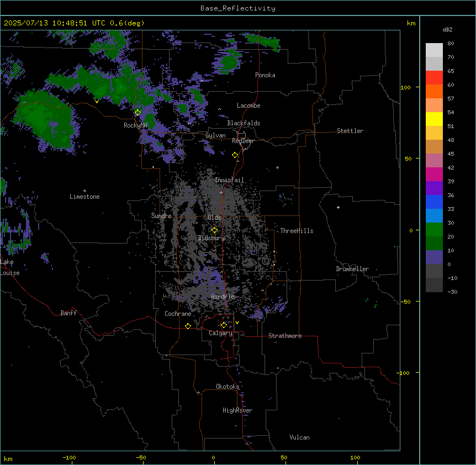This screenshot has height=465, width=476.
Task: Click the -50 tick label on the right axis
Action: coord(405,302)
